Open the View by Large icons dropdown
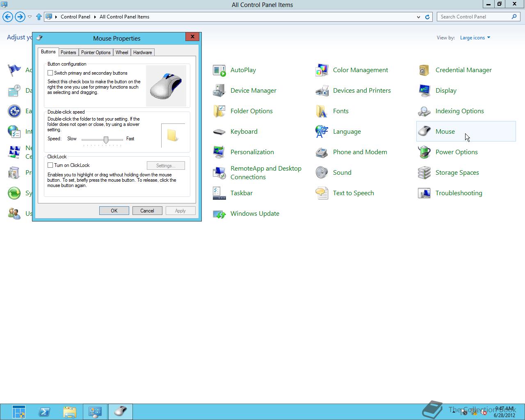 point(475,38)
